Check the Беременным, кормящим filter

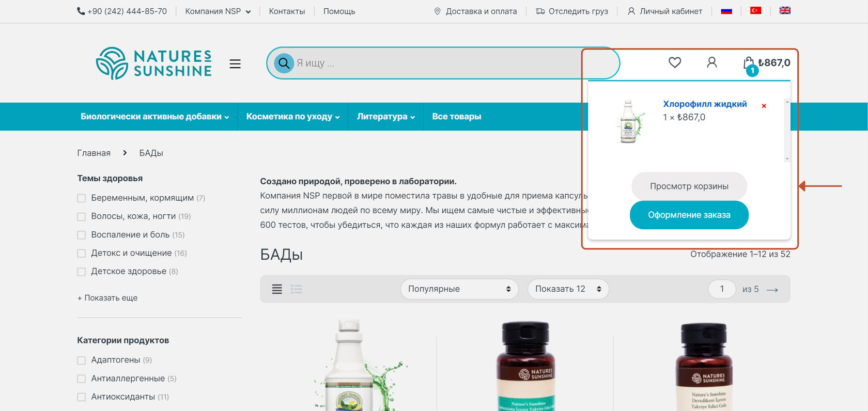click(81, 198)
